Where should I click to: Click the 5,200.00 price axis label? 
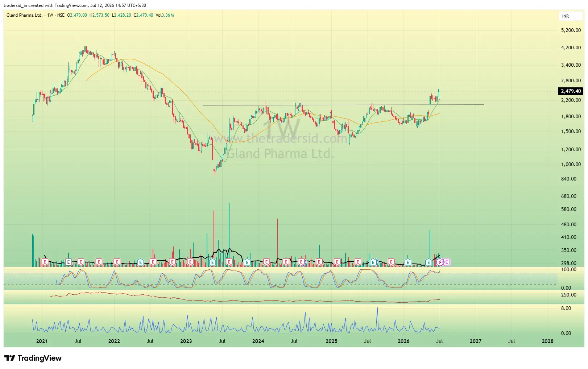click(571, 30)
